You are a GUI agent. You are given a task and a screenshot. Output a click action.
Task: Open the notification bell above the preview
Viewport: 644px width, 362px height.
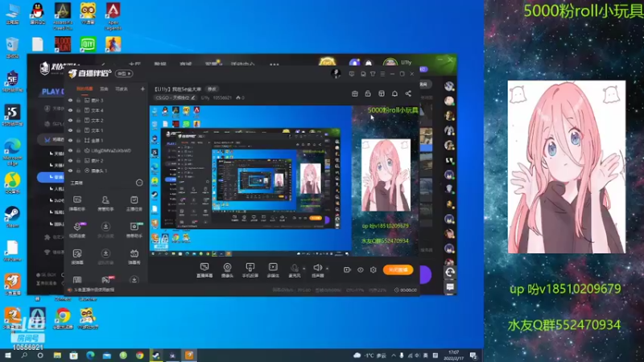coord(394,93)
